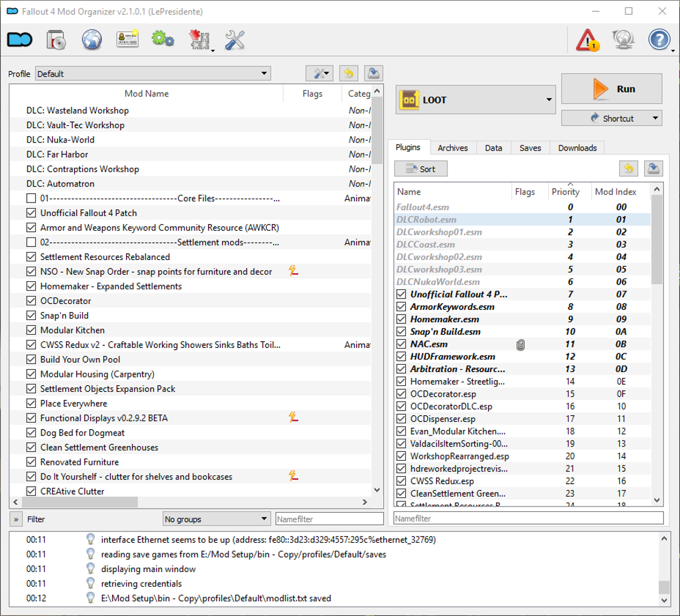The image size is (680, 616).
Task: Uncheck HUDFramework.esm plugin
Action: pos(401,357)
